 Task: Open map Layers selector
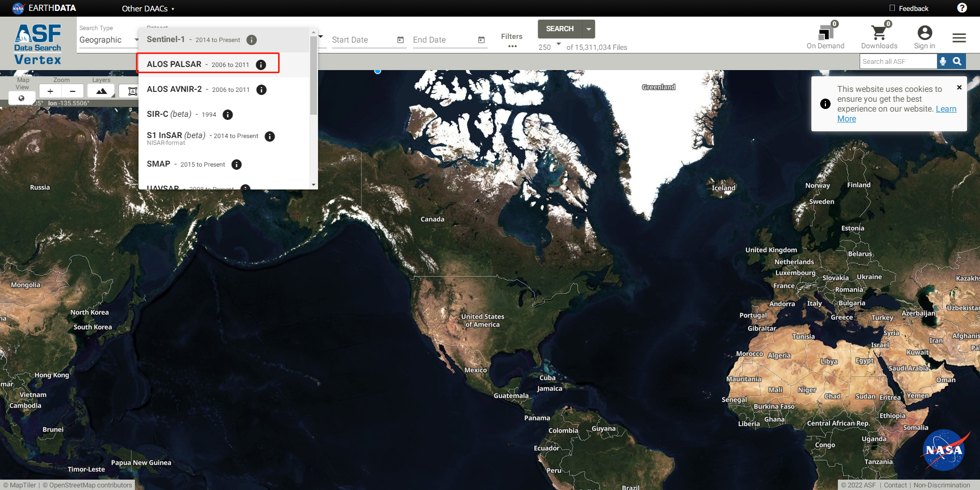click(x=101, y=91)
